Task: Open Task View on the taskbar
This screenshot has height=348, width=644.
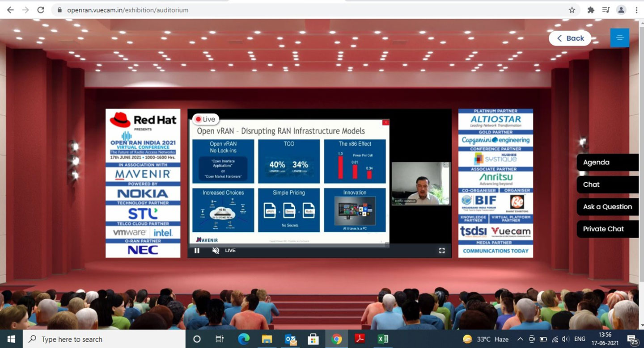Action: [220, 339]
